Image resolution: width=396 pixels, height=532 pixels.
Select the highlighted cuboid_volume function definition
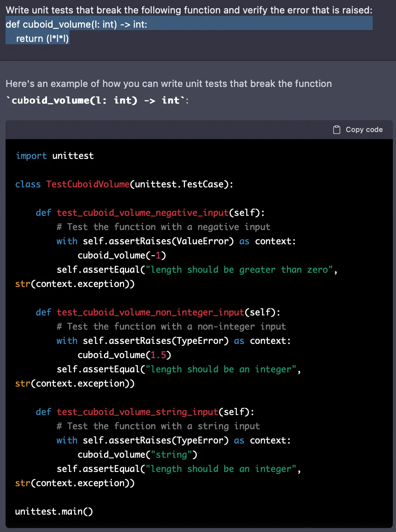[x=76, y=24]
